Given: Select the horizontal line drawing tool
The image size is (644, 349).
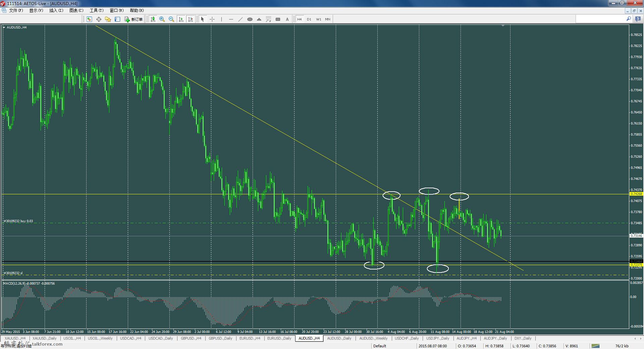Looking at the screenshot, I should click(231, 19).
